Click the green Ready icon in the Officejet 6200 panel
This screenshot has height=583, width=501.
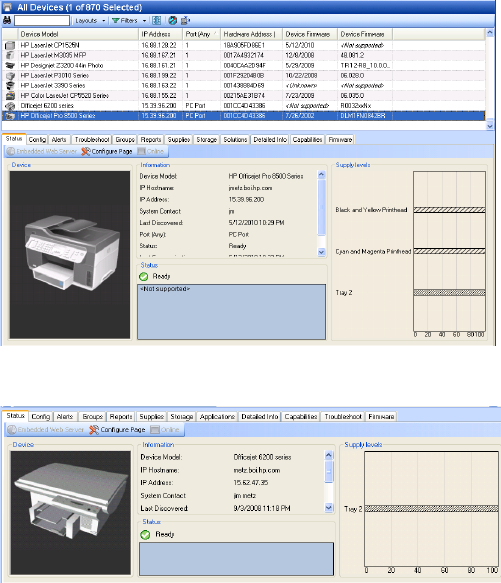145,535
